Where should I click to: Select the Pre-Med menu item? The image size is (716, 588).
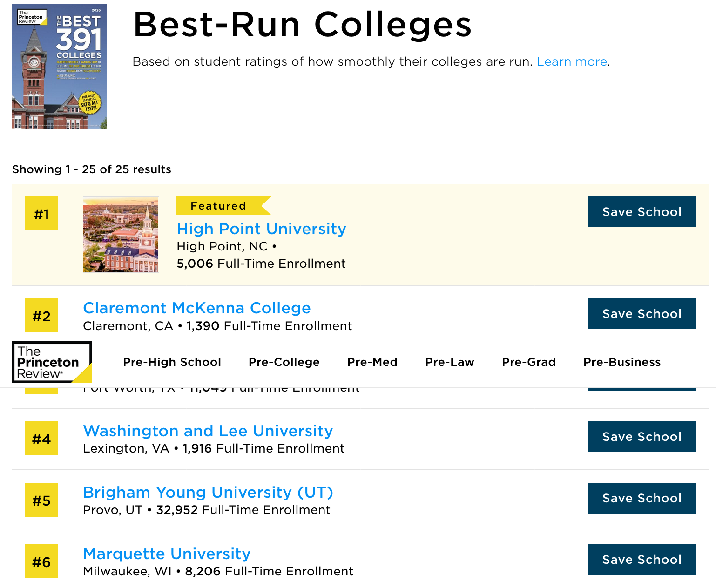[x=372, y=362]
